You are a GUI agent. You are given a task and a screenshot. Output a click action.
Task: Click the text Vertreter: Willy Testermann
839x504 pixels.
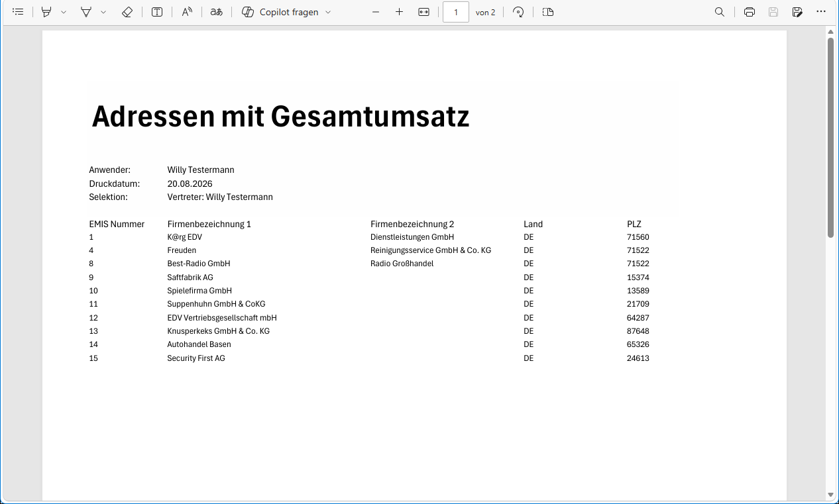coord(220,197)
